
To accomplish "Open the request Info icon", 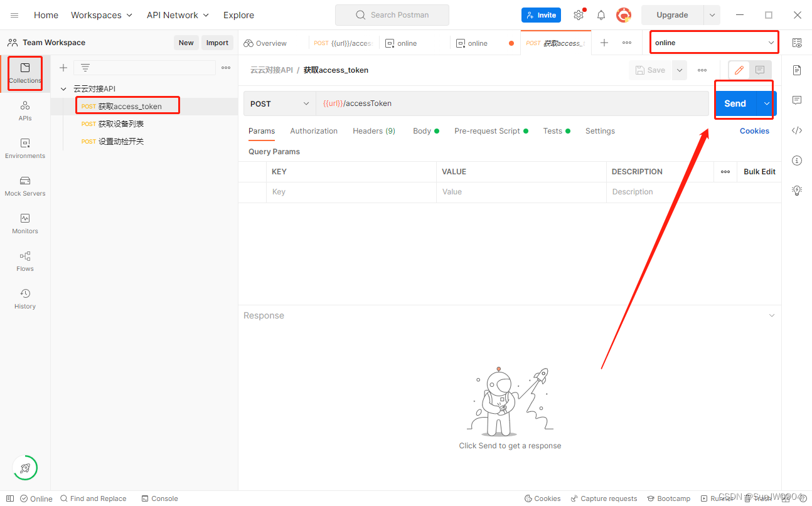I will [x=797, y=161].
